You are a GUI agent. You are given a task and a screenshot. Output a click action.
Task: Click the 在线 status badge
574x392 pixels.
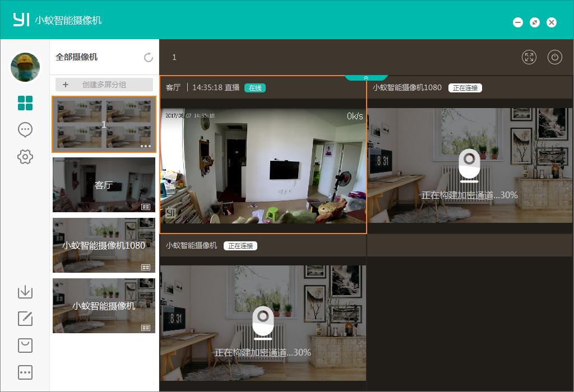255,88
